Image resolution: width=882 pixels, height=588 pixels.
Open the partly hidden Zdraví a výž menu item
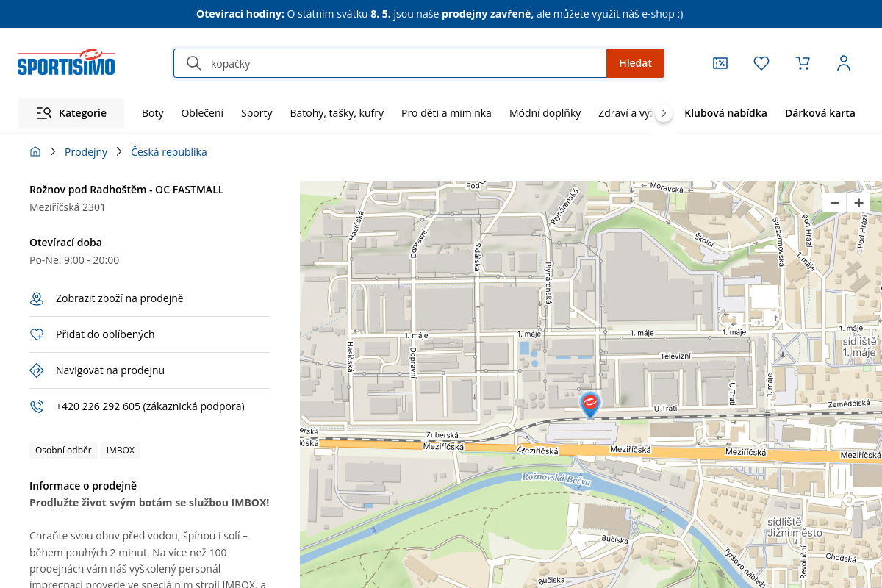(x=625, y=113)
